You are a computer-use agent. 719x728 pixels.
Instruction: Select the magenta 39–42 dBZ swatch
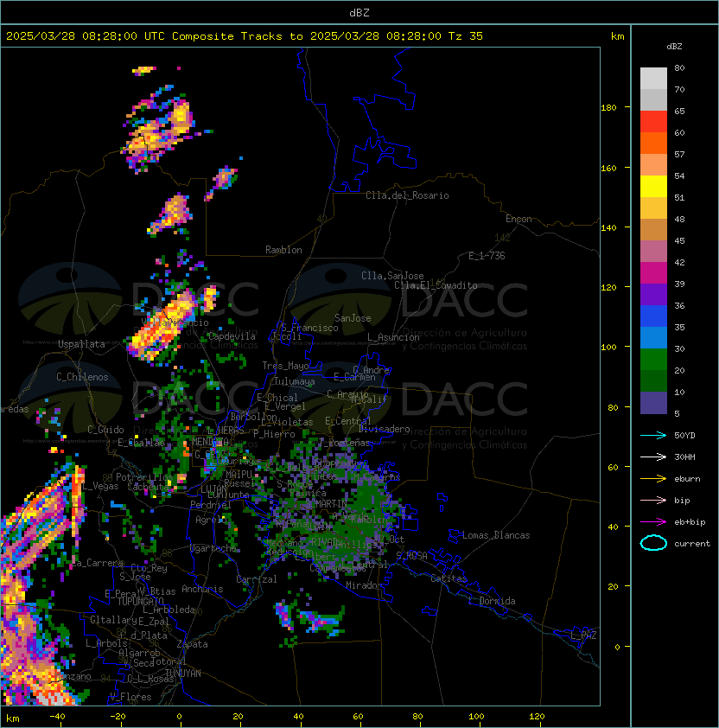[653, 273]
